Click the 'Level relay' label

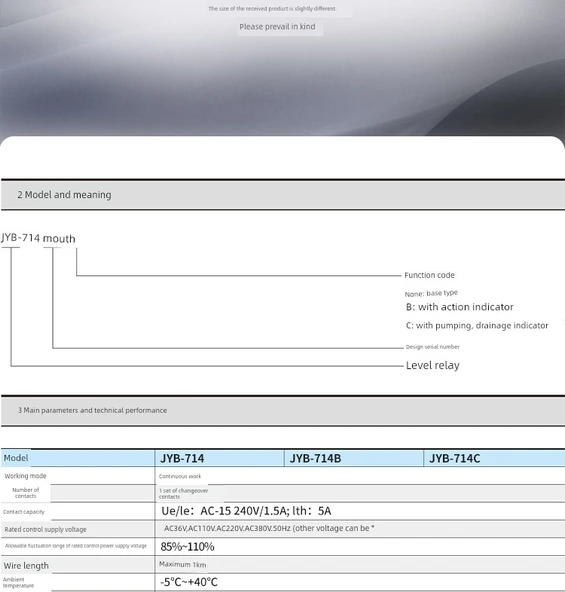click(x=433, y=365)
